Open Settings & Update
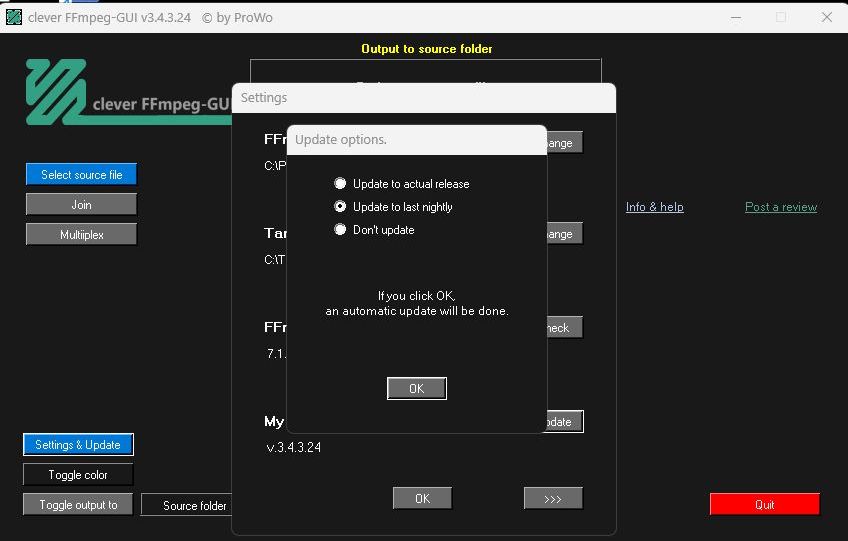The image size is (848, 541). 78,445
